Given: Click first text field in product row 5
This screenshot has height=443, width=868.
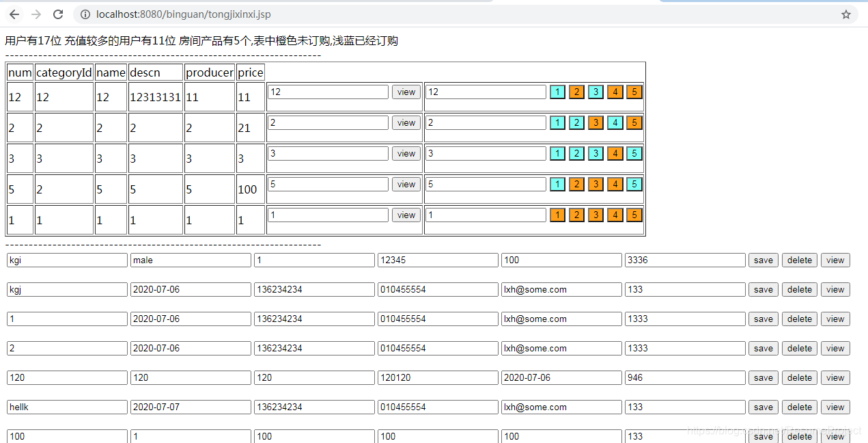Looking at the screenshot, I should tap(328, 185).
